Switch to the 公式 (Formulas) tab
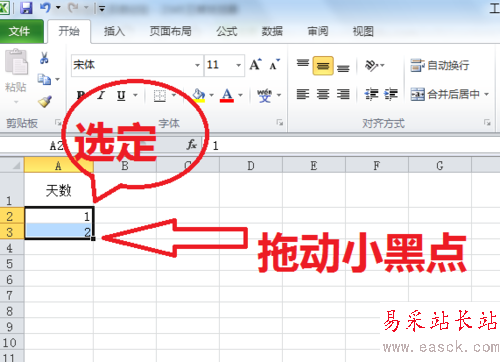This screenshot has height=362, width=500. (x=227, y=31)
